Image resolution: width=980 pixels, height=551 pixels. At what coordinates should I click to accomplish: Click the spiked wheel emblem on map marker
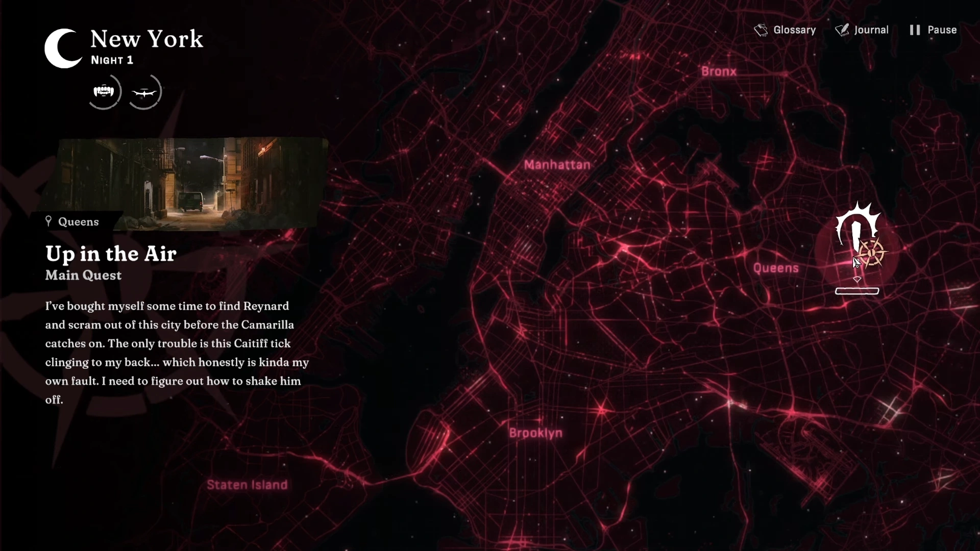click(872, 253)
